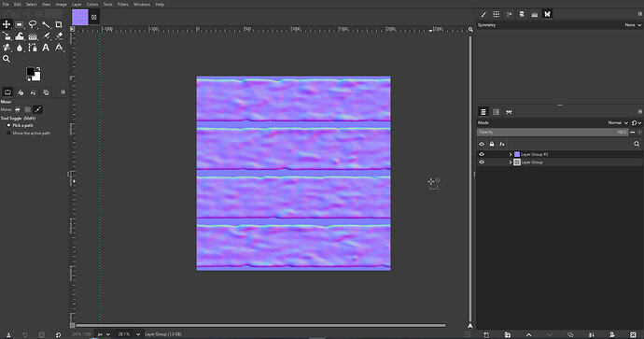This screenshot has height=339, width=644.
Task: Open the Filters menu
Action: coord(123,4)
